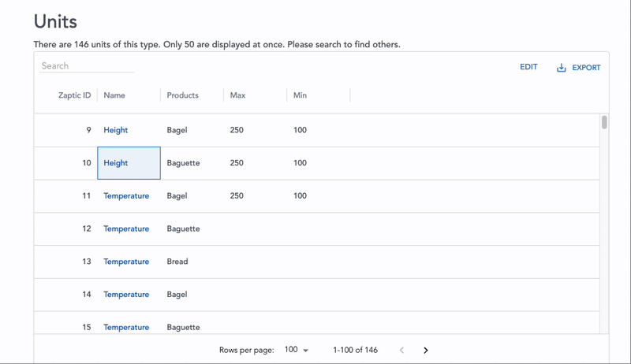Go to next page using right chevron

click(426, 350)
